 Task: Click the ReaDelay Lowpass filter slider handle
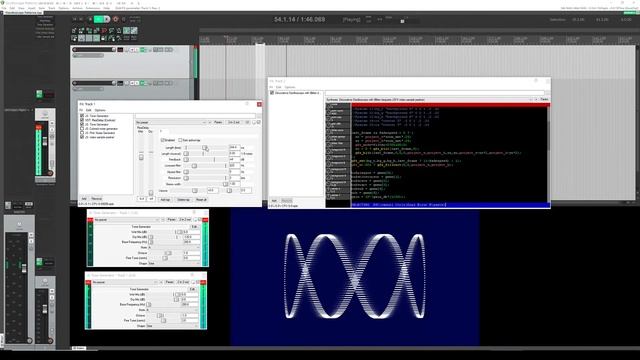(x=194, y=166)
